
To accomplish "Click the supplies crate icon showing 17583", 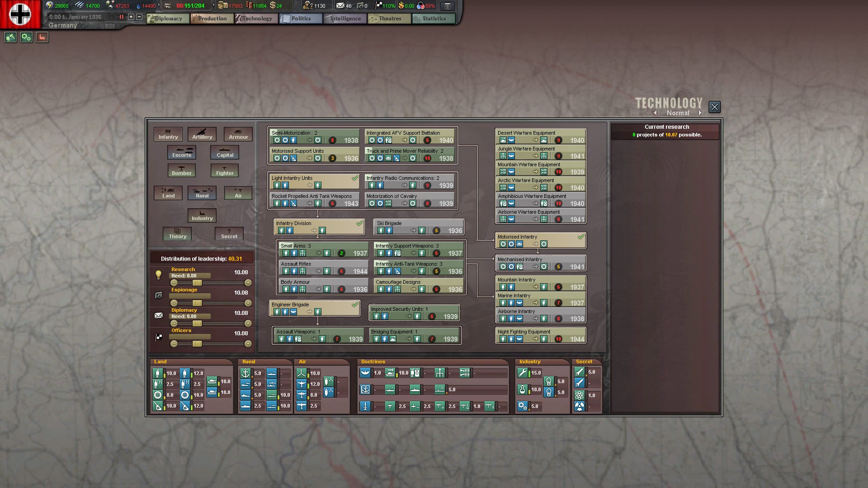I will 222,6.
